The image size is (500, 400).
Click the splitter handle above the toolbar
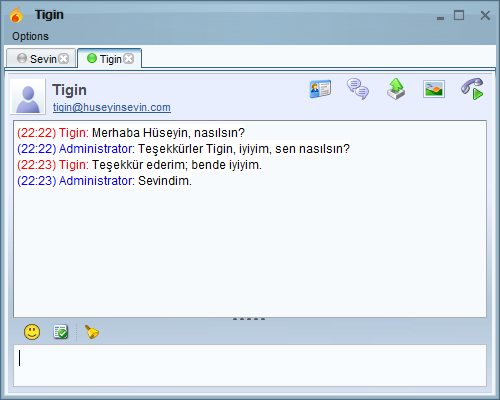pos(249,319)
